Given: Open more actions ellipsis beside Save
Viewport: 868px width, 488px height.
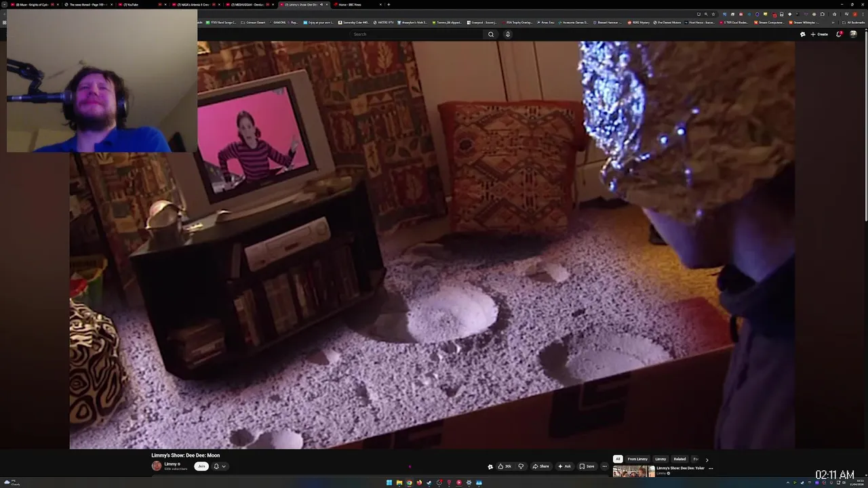Looking at the screenshot, I should tap(604, 466).
